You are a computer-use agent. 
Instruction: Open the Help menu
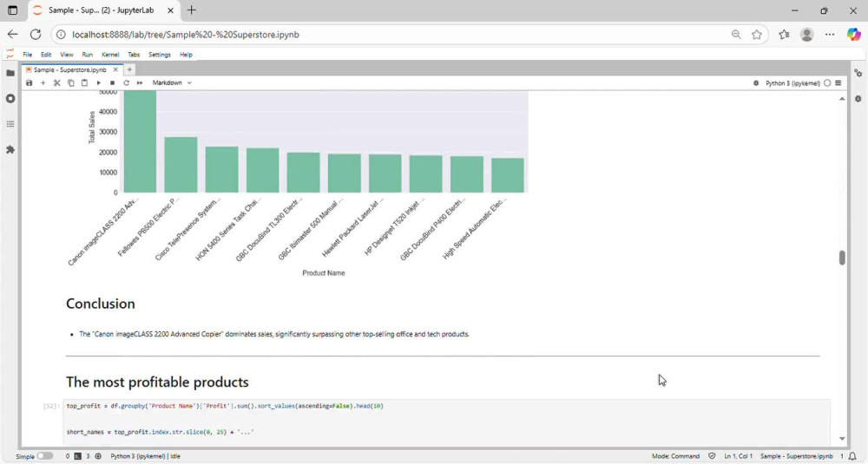[186, 55]
